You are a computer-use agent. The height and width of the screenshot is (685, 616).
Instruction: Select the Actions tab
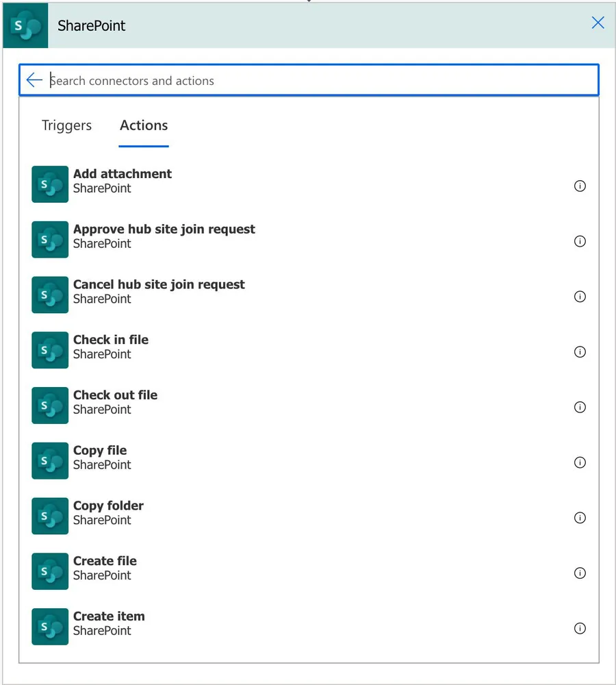(144, 125)
